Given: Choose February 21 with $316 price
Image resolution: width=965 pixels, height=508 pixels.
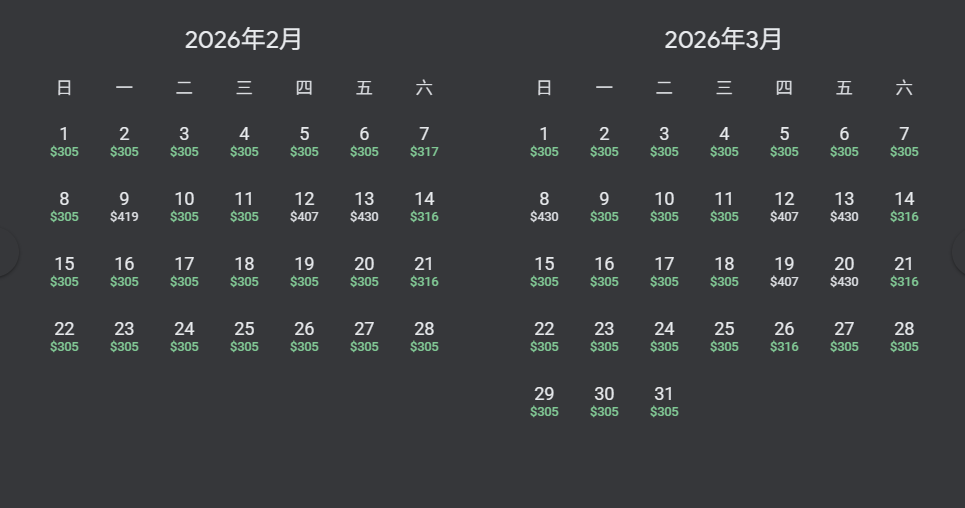Looking at the screenshot, I should pyautogui.click(x=424, y=271).
